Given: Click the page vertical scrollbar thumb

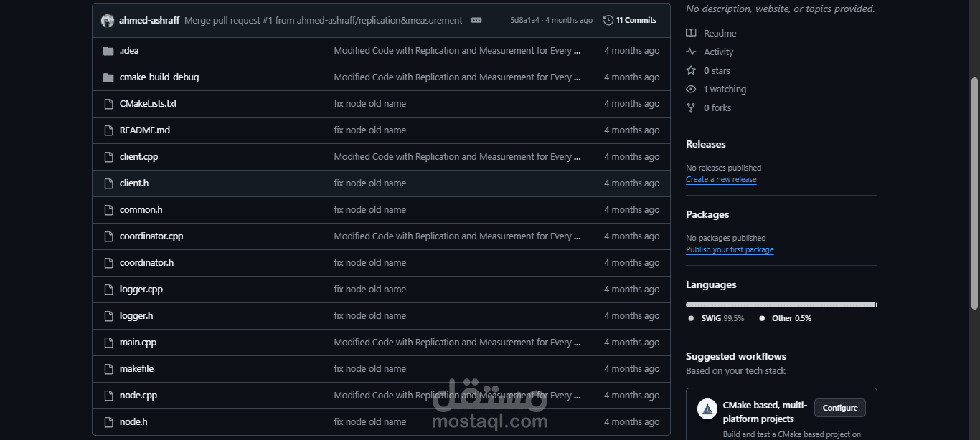Looking at the screenshot, I should click(x=974, y=193).
